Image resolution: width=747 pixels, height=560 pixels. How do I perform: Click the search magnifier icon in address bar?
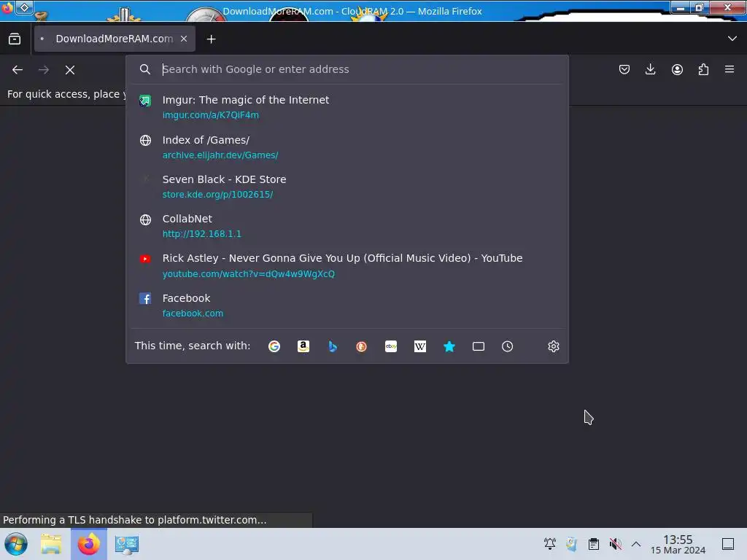145,69
